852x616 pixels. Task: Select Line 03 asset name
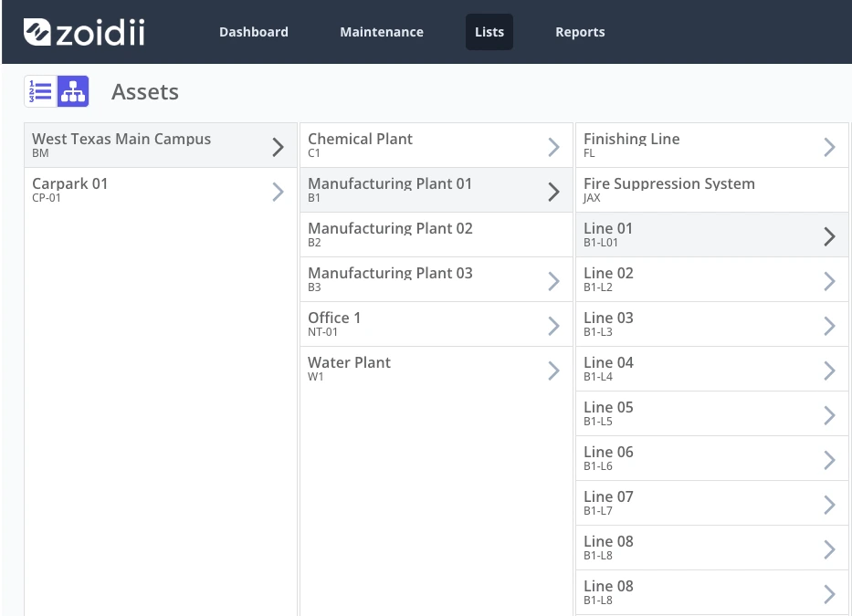click(608, 318)
